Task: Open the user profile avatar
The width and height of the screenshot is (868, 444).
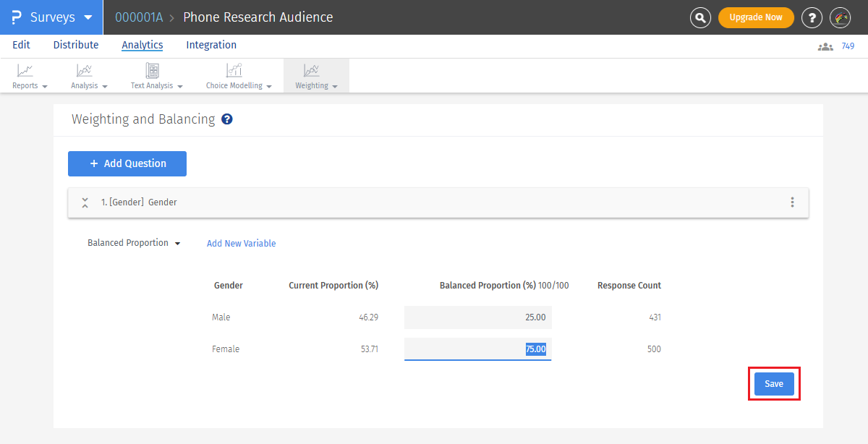Action: tap(840, 17)
